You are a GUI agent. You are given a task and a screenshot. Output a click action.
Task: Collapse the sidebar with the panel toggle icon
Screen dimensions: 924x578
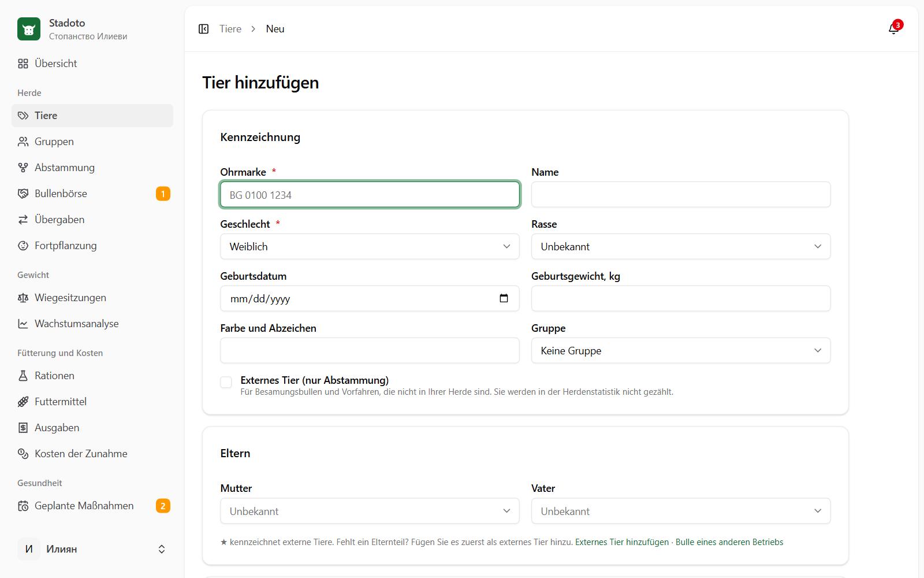203,29
